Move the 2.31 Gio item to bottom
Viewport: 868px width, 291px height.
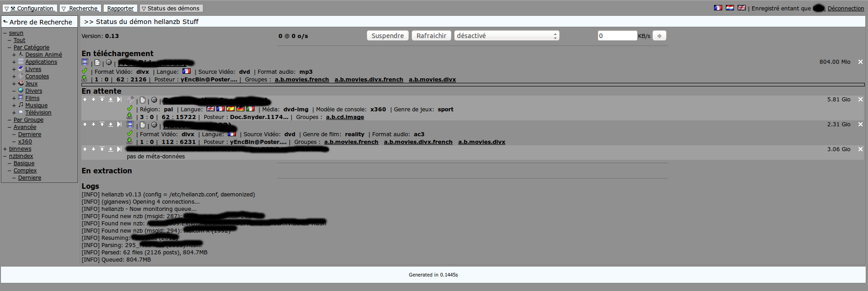(x=110, y=124)
